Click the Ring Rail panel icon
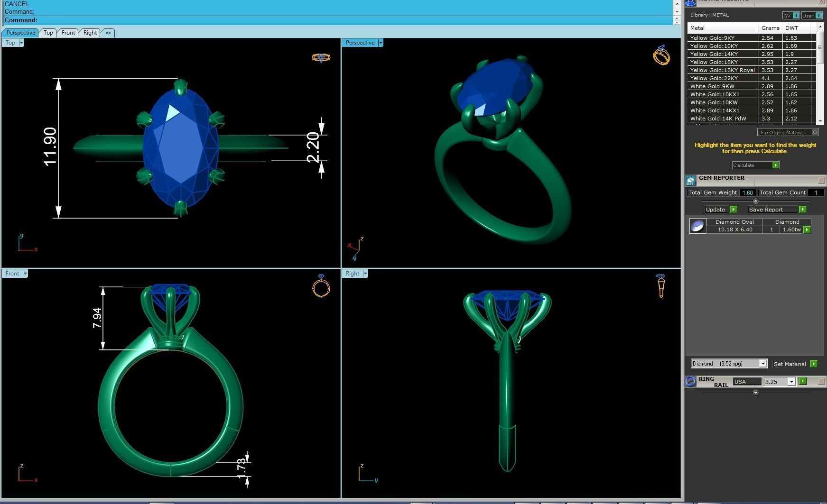The width and height of the screenshot is (827, 504). (x=690, y=381)
